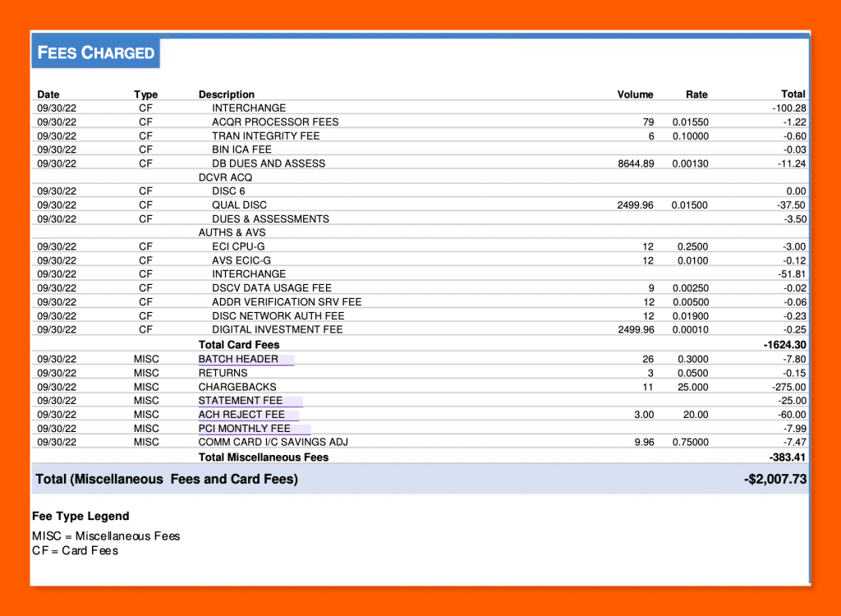841x616 pixels.
Task: Click the AUTHS & AVS section label
Action: [x=232, y=233]
